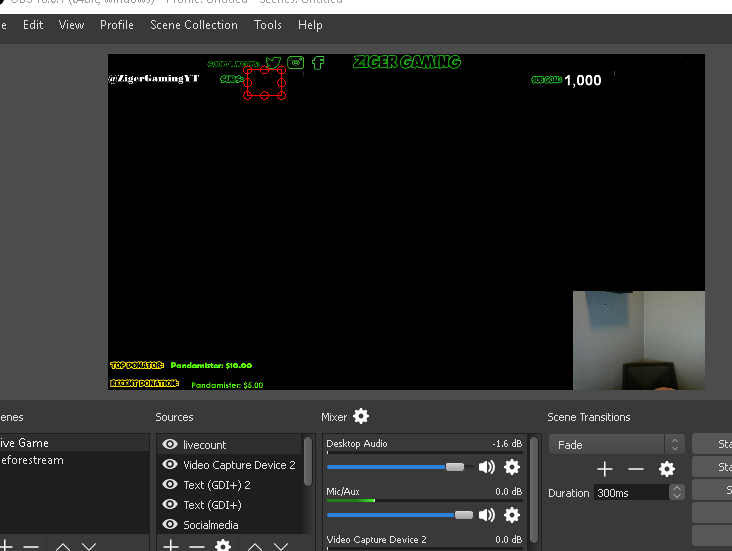Remove the selected scene transition
This screenshot has height=551, width=732.
click(x=635, y=469)
